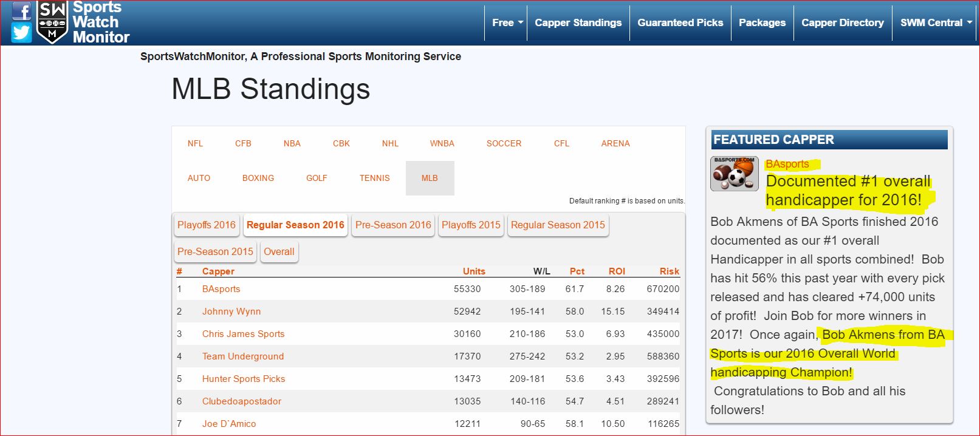The height and width of the screenshot is (436, 980).
Task: Click Team Underground risk 588360
Action: click(x=663, y=356)
